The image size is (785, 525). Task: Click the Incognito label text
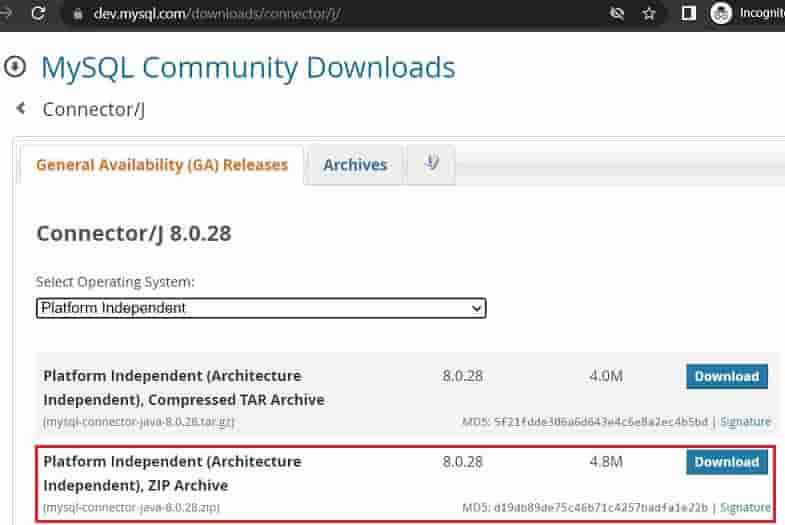click(x=762, y=14)
